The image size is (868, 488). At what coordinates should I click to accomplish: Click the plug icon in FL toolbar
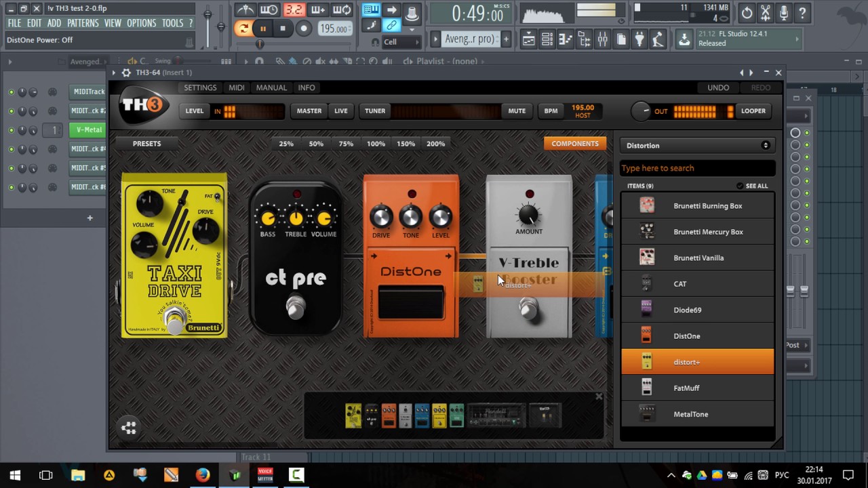(x=639, y=40)
